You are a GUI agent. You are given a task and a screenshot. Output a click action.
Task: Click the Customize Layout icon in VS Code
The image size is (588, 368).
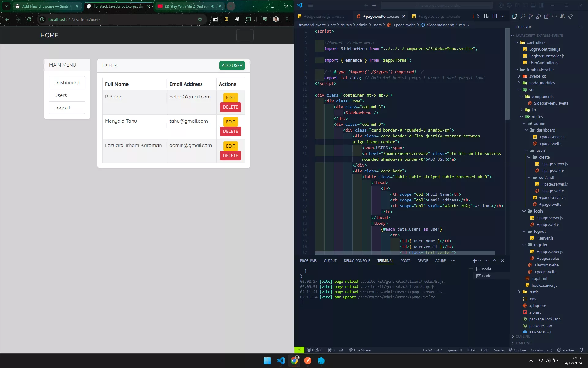click(x=517, y=5)
